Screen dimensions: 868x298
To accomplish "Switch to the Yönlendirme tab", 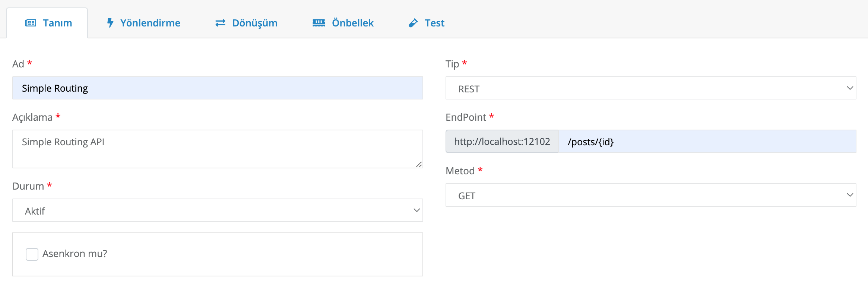I will (143, 23).
